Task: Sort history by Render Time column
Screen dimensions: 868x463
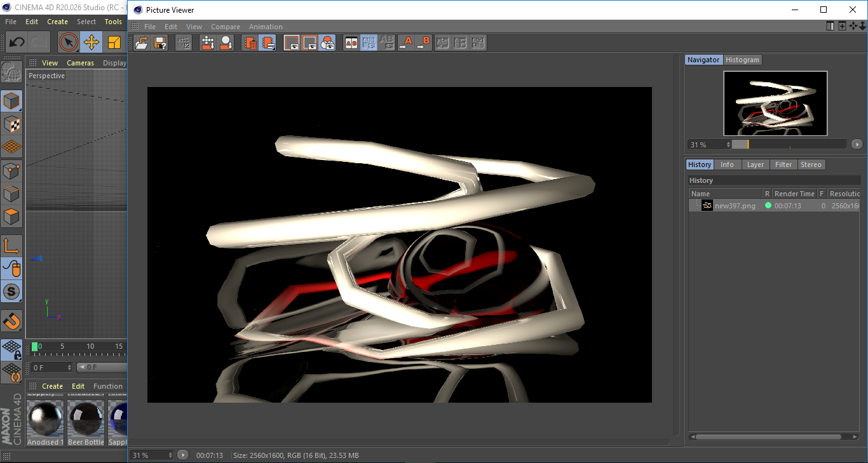Action: click(x=794, y=194)
